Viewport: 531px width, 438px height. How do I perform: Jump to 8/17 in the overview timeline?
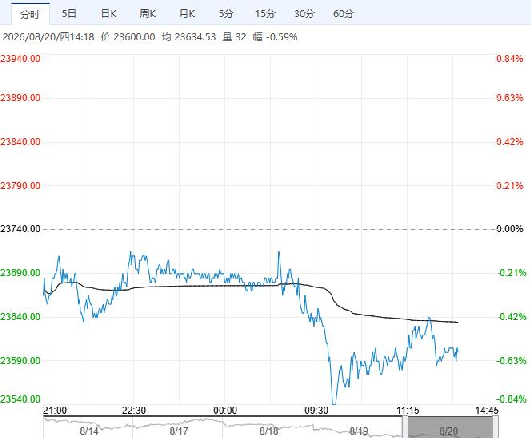[179, 431]
